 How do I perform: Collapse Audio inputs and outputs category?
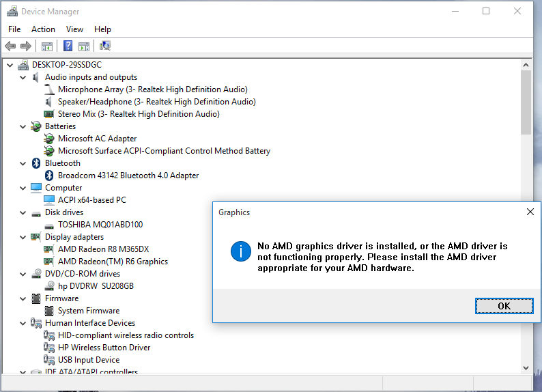(x=23, y=77)
